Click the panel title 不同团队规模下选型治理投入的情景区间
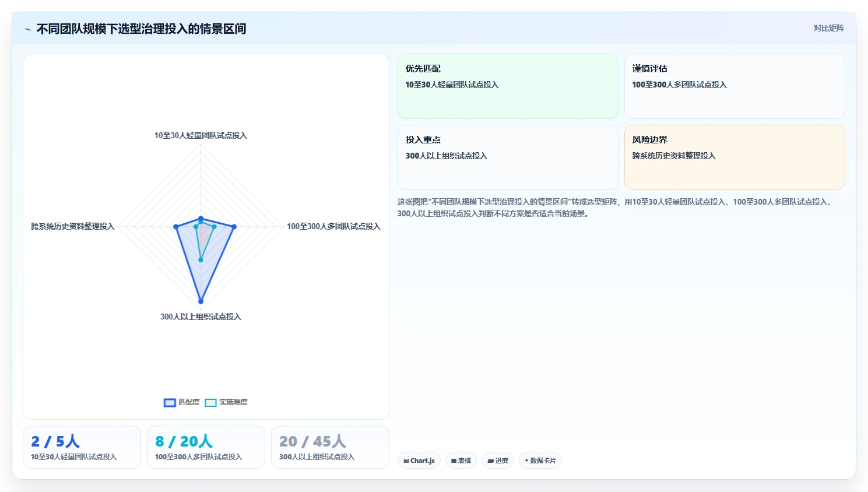 pyautogui.click(x=141, y=29)
